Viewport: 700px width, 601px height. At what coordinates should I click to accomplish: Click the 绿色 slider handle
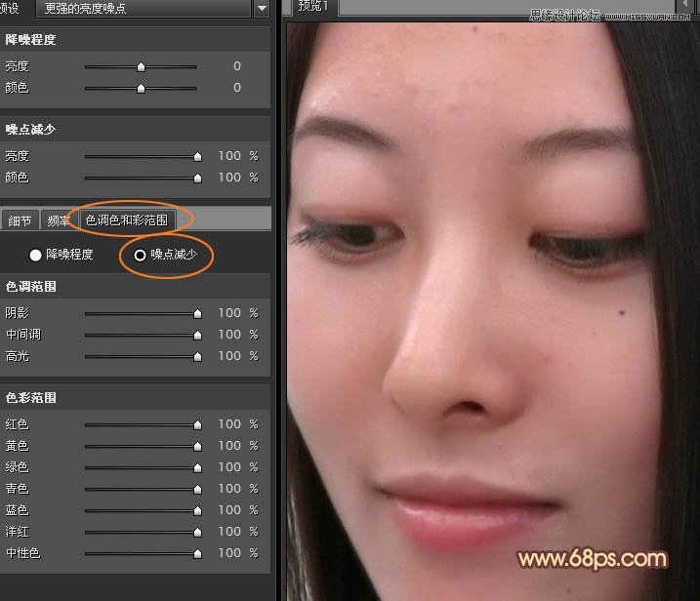pyautogui.click(x=197, y=467)
